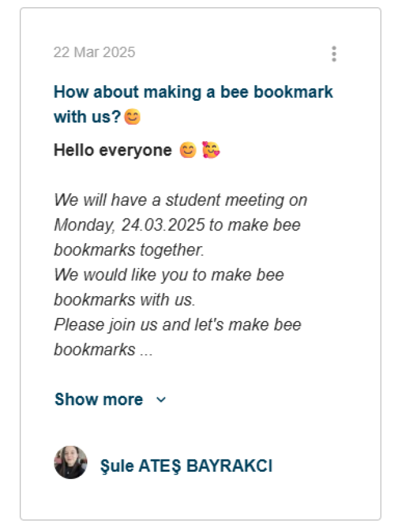Click the Show more text
The image size is (398, 532).
point(99,399)
